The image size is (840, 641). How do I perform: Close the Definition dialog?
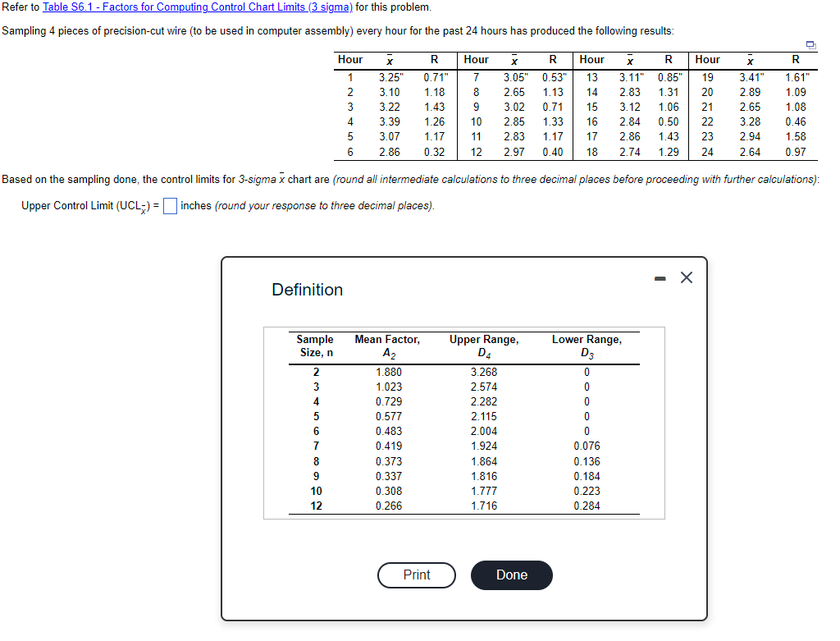687,277
